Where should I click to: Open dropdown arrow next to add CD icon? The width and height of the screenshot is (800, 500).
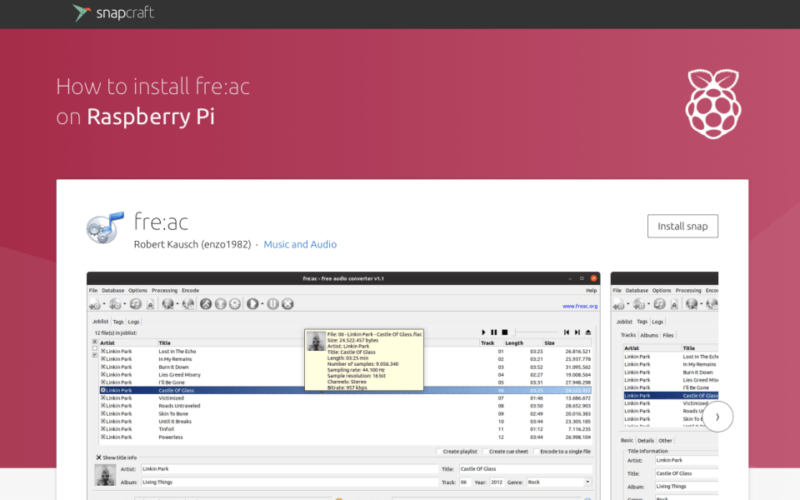tap(124, 304)
